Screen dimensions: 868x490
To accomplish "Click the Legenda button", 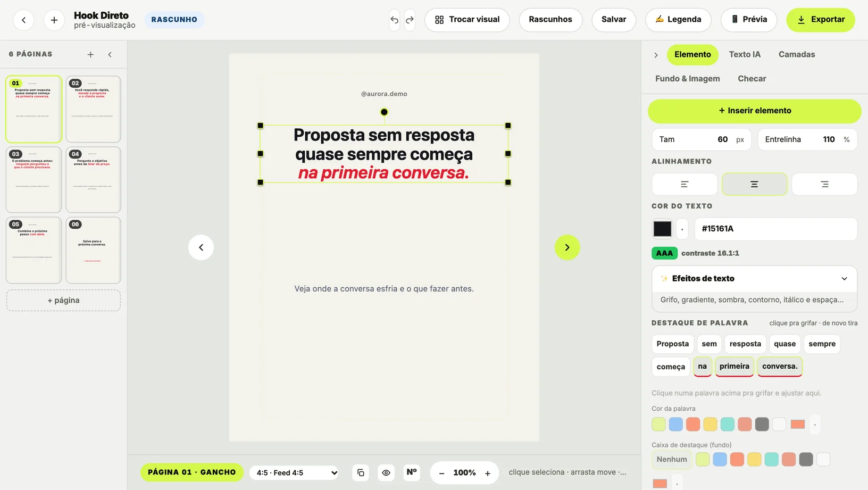I will [678, 20].
